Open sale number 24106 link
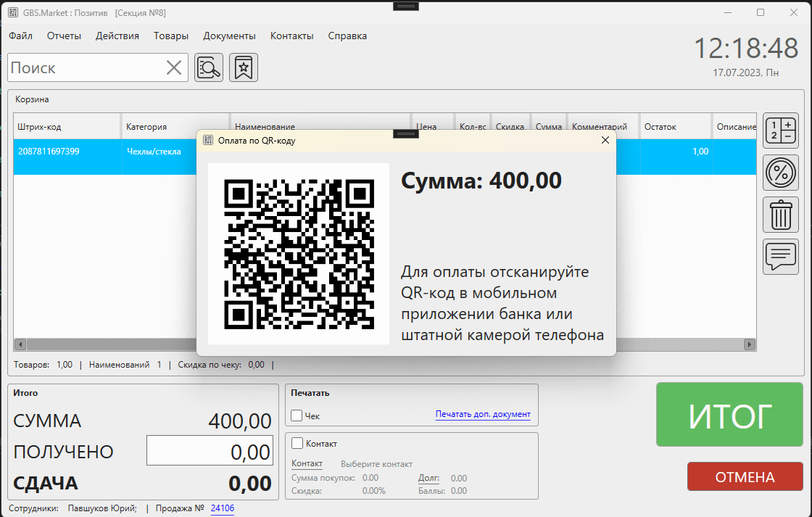 pos(222,508)
